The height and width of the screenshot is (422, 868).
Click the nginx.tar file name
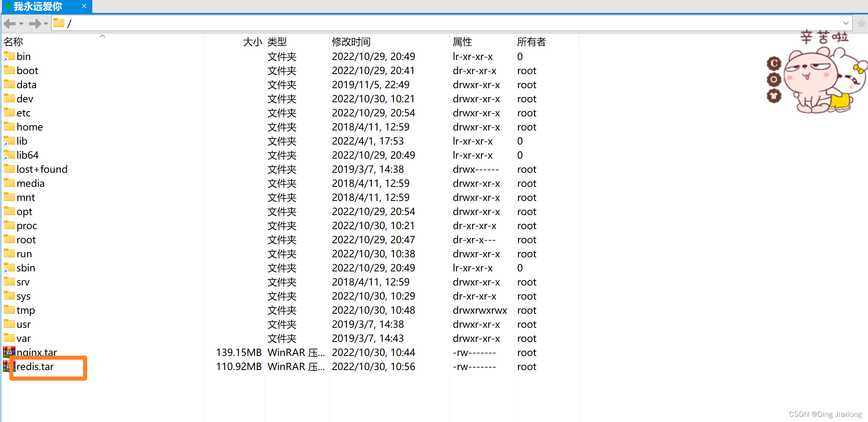pos(37,352)
